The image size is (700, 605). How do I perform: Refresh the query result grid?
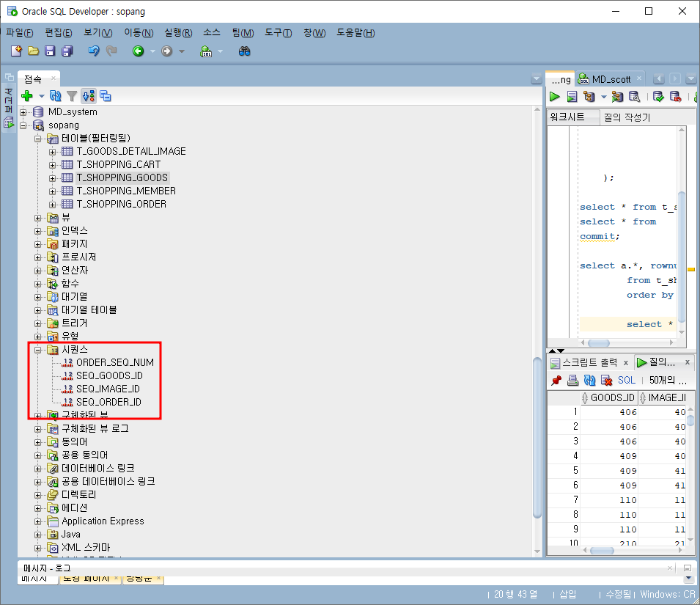590,381
